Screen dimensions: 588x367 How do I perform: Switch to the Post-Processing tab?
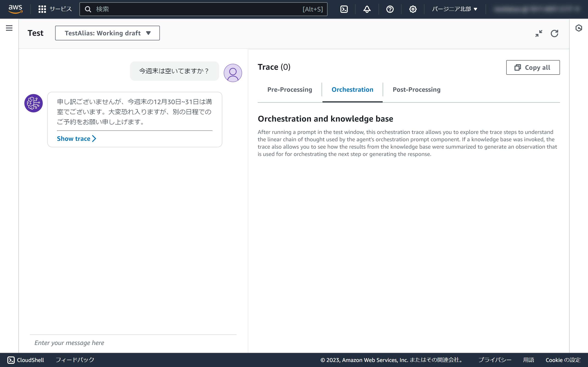(x=416, y=89)
